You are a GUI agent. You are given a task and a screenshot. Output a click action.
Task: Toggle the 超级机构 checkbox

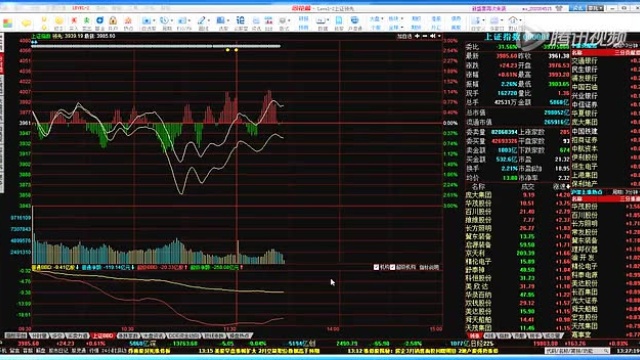(392, 267)
